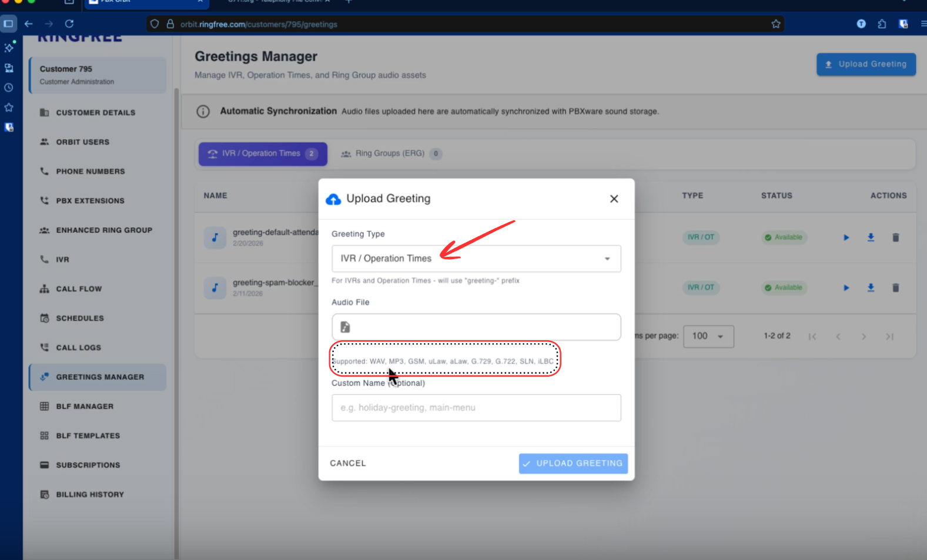927x560 pixels.
Task: Download the greeting-default-attendant file
Action: pos(871,237)
